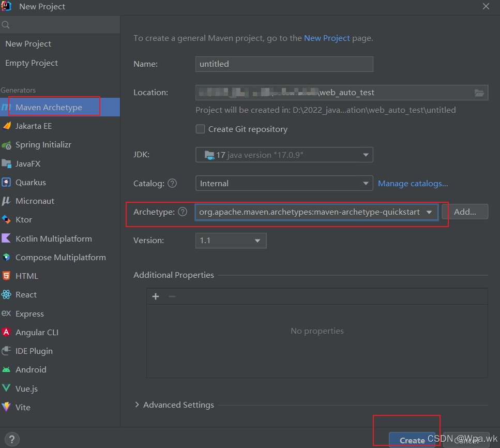This screenshot has height=448, width=500.
Task: Choose Vue.js generator label
Action: 26,389
